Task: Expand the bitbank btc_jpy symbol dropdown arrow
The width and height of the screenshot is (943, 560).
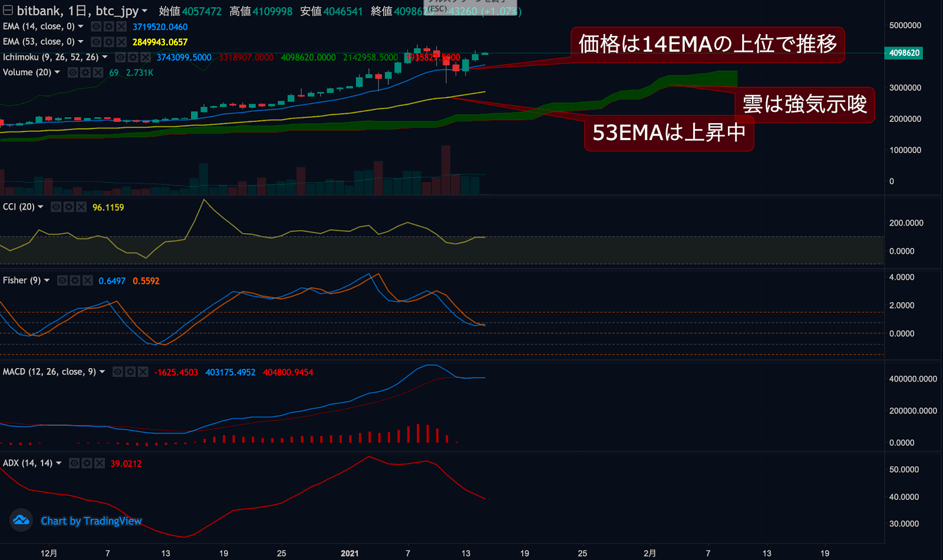Action: pyautogui.click(x=144, y=11)
